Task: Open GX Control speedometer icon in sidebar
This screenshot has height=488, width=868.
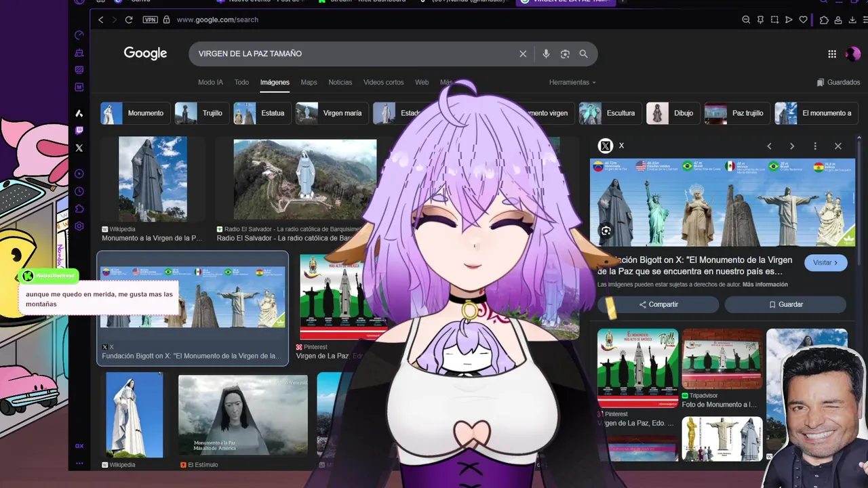Action: click(x=79, y=35)
